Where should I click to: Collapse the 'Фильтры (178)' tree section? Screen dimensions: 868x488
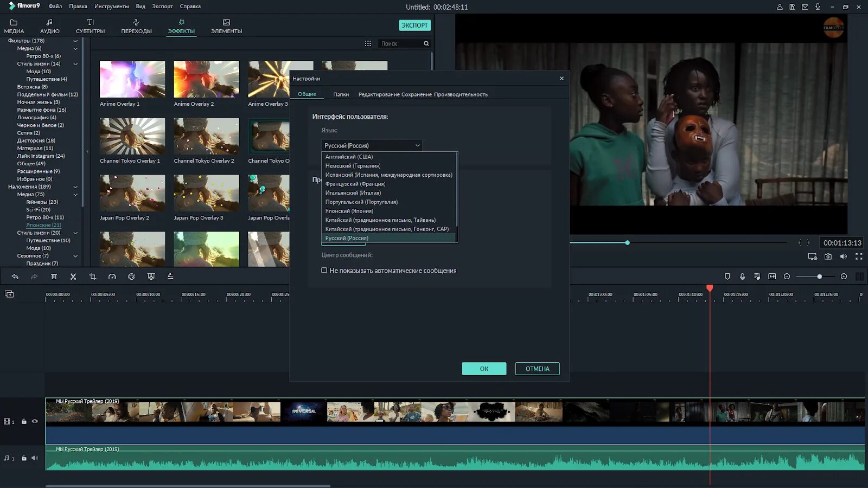point(75,41)
